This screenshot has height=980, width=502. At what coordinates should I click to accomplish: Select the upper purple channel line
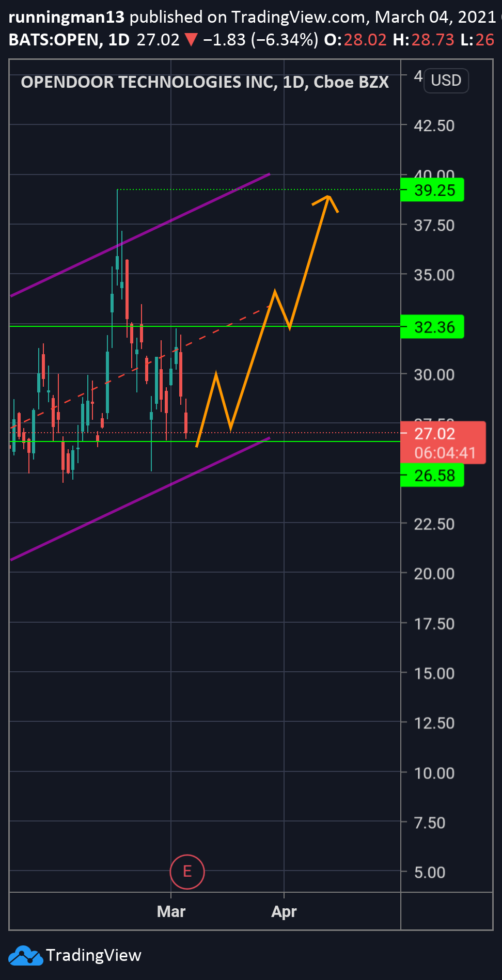pyautogui.click(x=140, y=235)
